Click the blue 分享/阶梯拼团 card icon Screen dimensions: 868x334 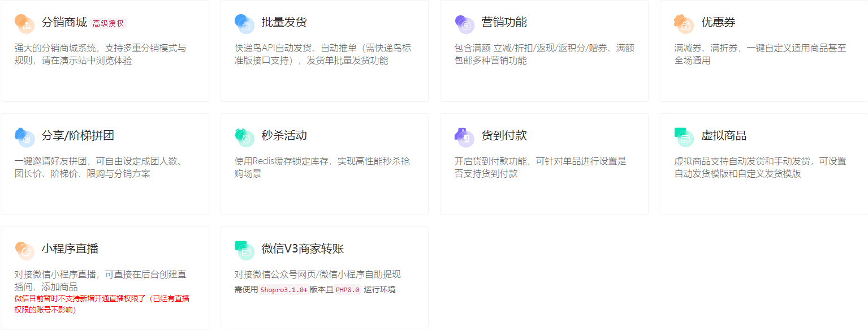(24, 136)
